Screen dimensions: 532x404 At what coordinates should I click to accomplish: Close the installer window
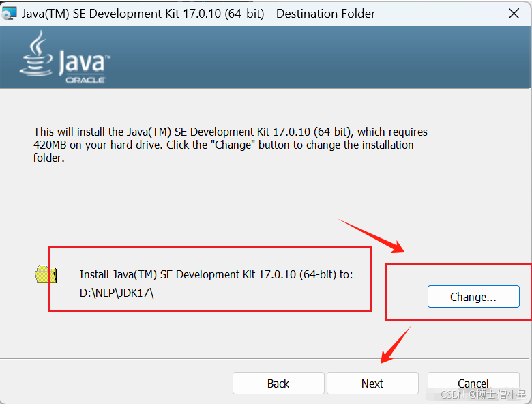pos(514,14)
